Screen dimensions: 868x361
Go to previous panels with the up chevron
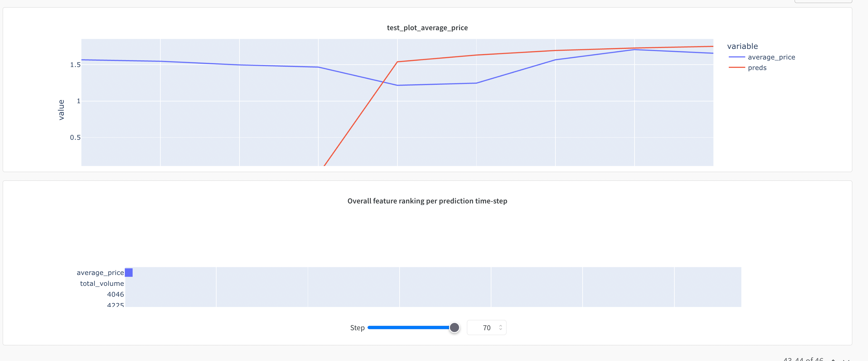click(833, 359)
